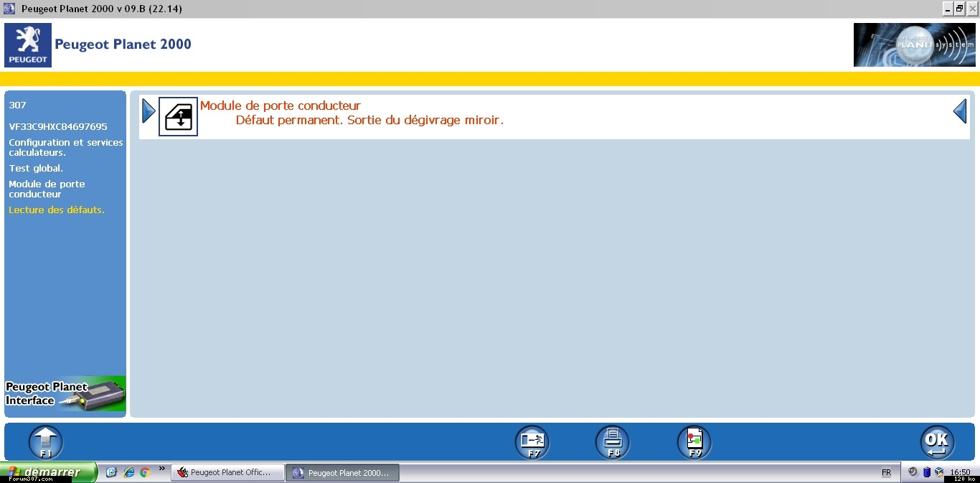Minimize the Peugeot Planet 2000 window
Image resolution: width=980 pixels, height=483 pixels.
click(948, 9)
